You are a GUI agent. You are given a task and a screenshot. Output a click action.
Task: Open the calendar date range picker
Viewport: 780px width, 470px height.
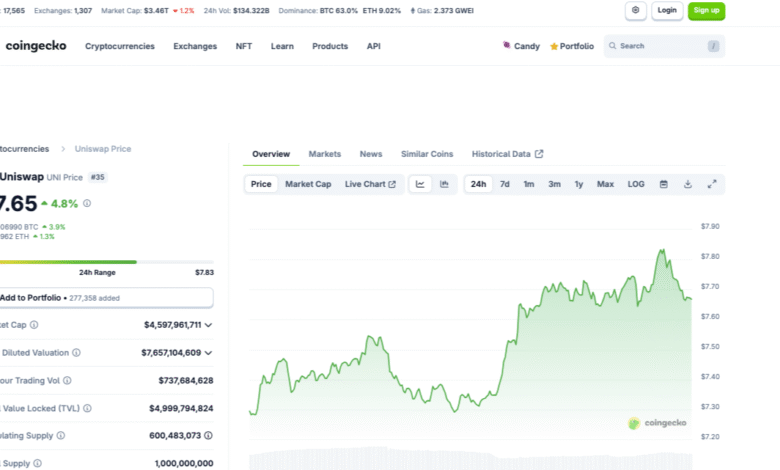(664, 184)
